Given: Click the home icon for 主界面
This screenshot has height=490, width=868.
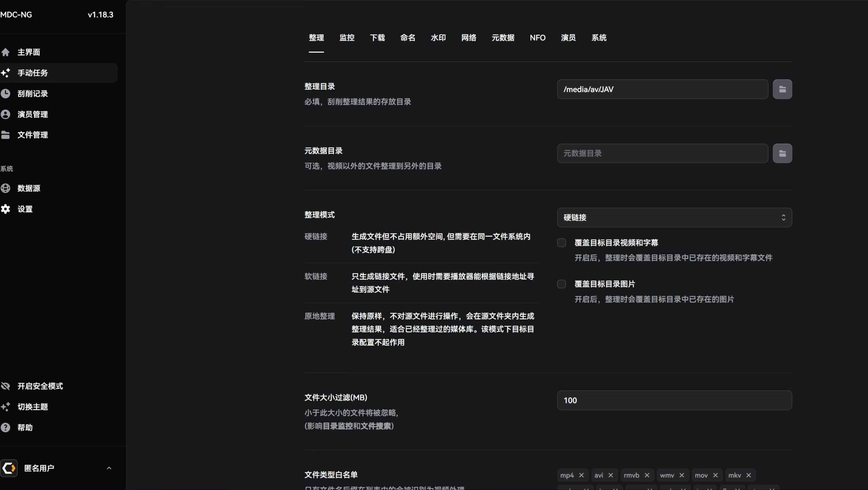Looking at the screenshot, I should tap(6, 52).
